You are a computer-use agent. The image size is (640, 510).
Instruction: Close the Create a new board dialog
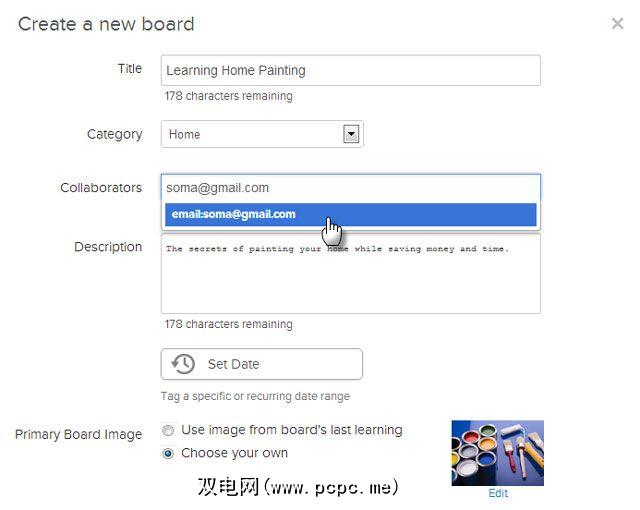pyautogui.click(x=617, y=24)
